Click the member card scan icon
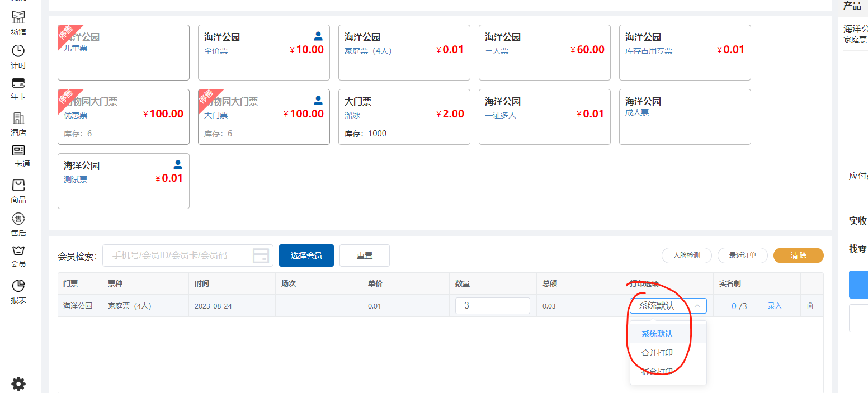 261,255
